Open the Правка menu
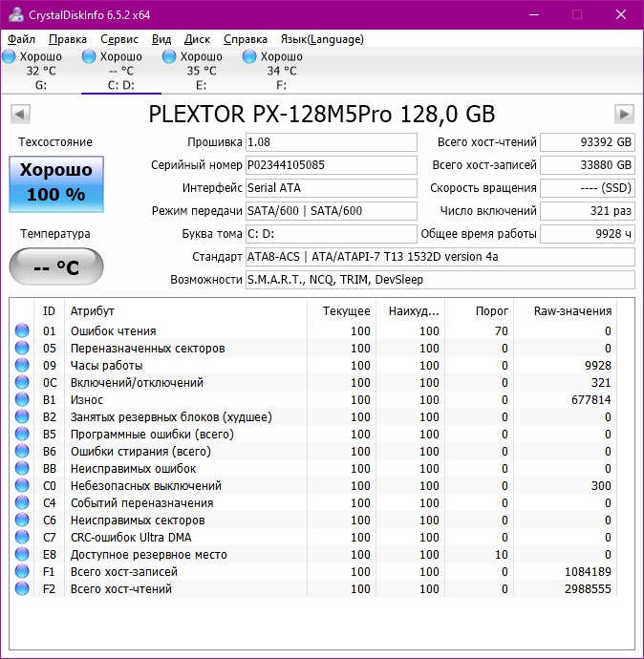 pos(68,39)
